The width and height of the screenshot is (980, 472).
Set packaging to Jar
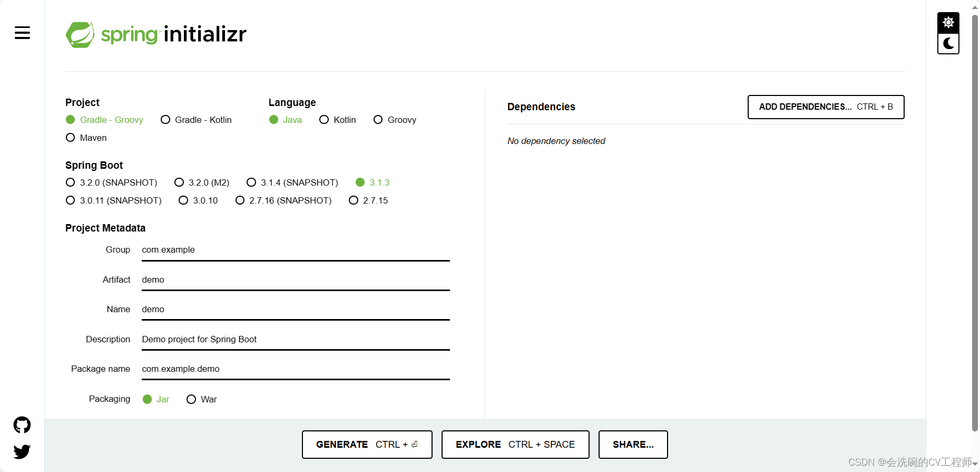[x=156, y=399]
